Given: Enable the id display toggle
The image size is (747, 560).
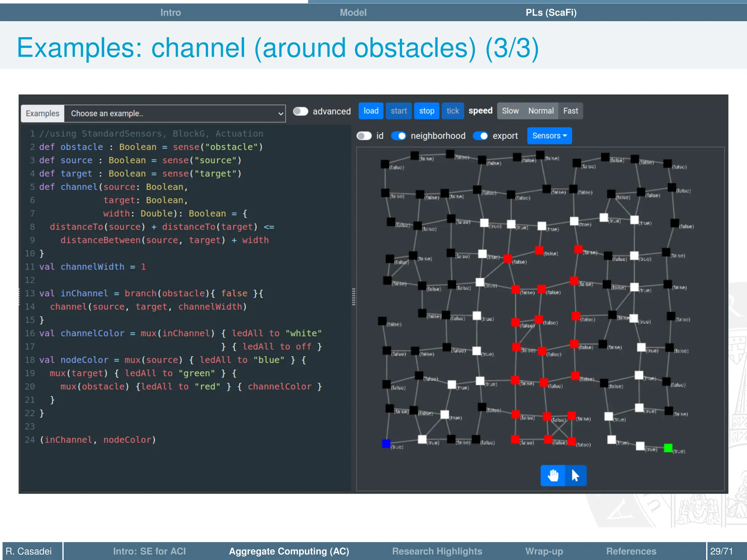Looking at the screenshot, I should (x=364, y=136).
